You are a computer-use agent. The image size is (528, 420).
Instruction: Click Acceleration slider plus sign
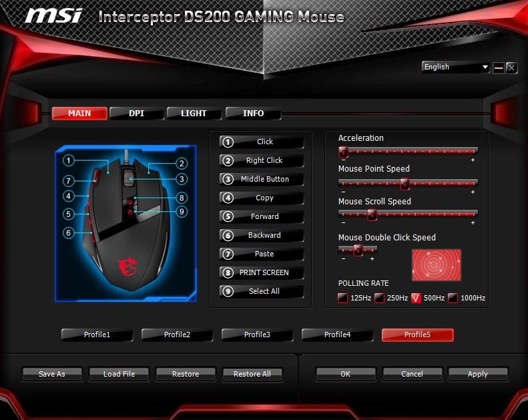point(473,160)
